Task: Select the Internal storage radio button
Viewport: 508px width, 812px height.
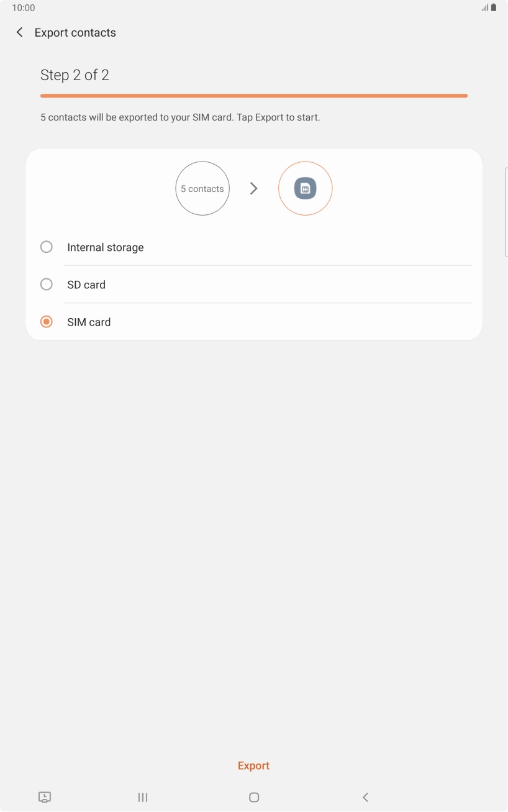Action: [x=47, y=247]
